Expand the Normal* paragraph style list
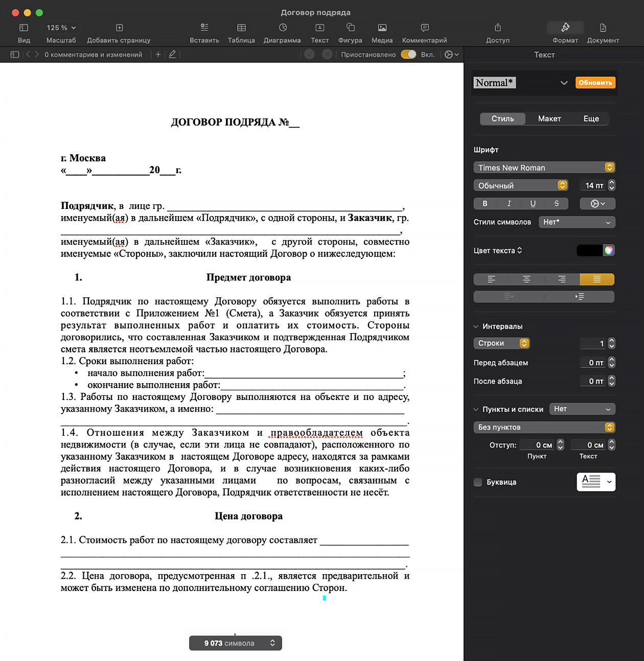 pyautogui.click(x=564, y=83)
